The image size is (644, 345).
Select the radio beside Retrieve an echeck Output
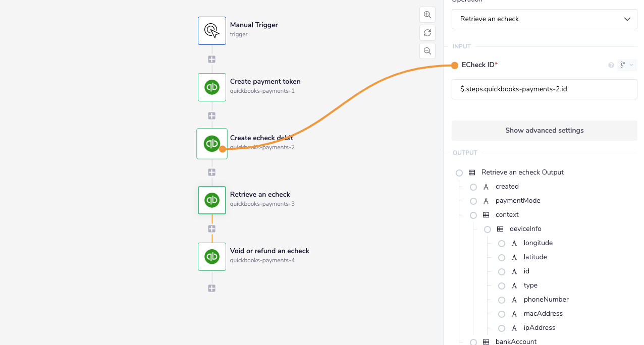click(x=459, y=172)
